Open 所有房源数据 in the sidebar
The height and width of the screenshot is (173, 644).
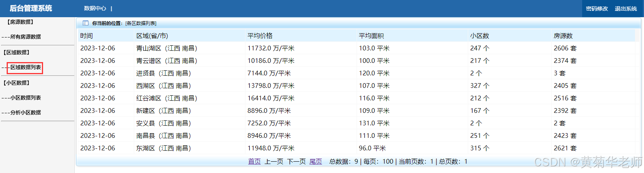click(x=25, y=37)
